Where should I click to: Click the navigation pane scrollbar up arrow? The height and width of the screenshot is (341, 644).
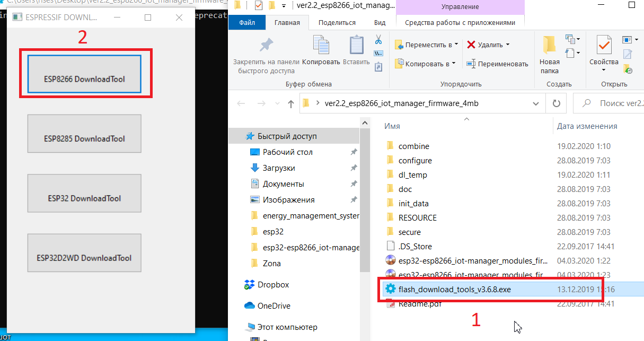(365, 123)
